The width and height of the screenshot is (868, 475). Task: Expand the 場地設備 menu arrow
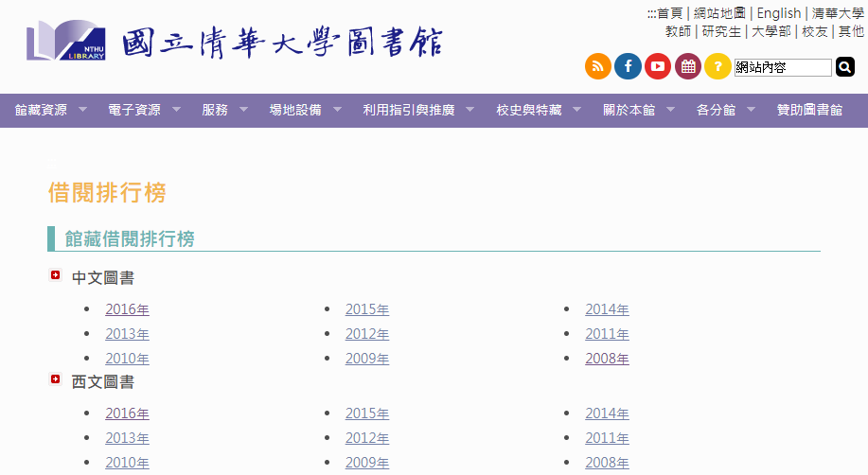[x=337, y=110]
